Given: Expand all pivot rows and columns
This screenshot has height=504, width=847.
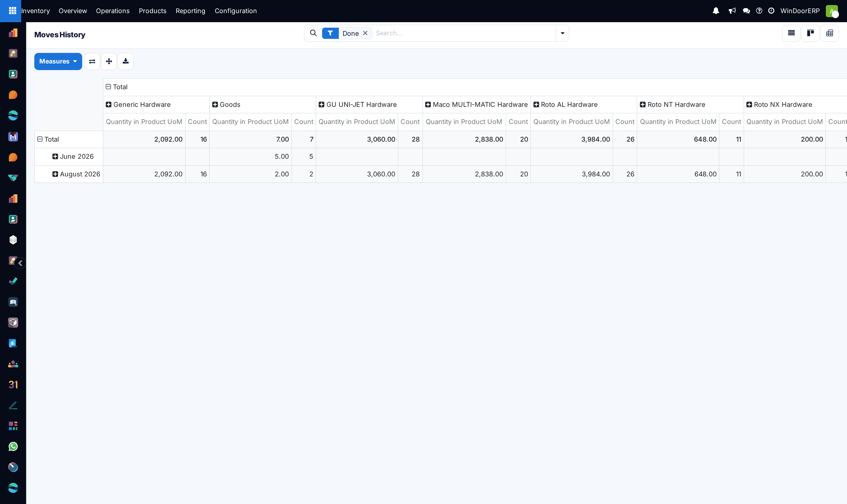Looking at the screenshot, I should click(x=109, y=61).
